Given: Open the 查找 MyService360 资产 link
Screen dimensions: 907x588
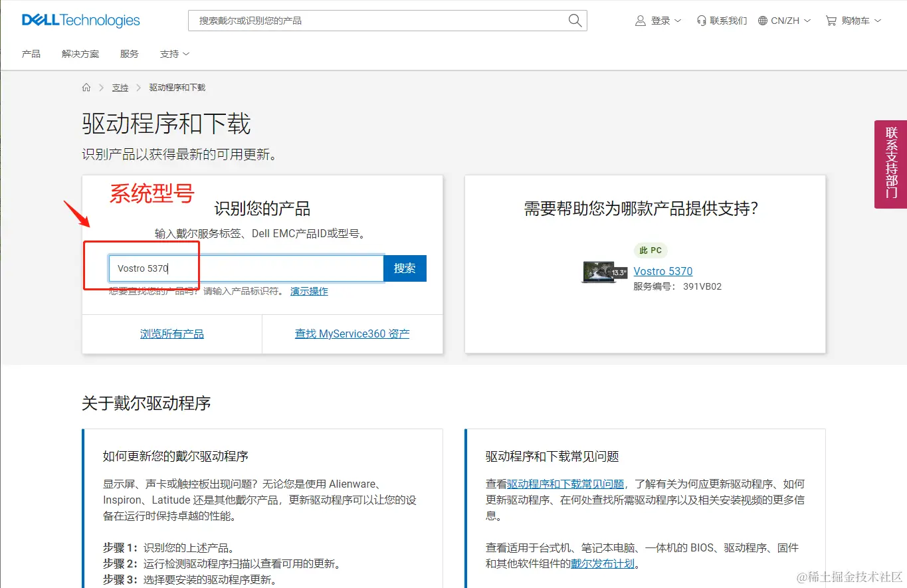Looking at the screenshot, I should pos(352,334).
